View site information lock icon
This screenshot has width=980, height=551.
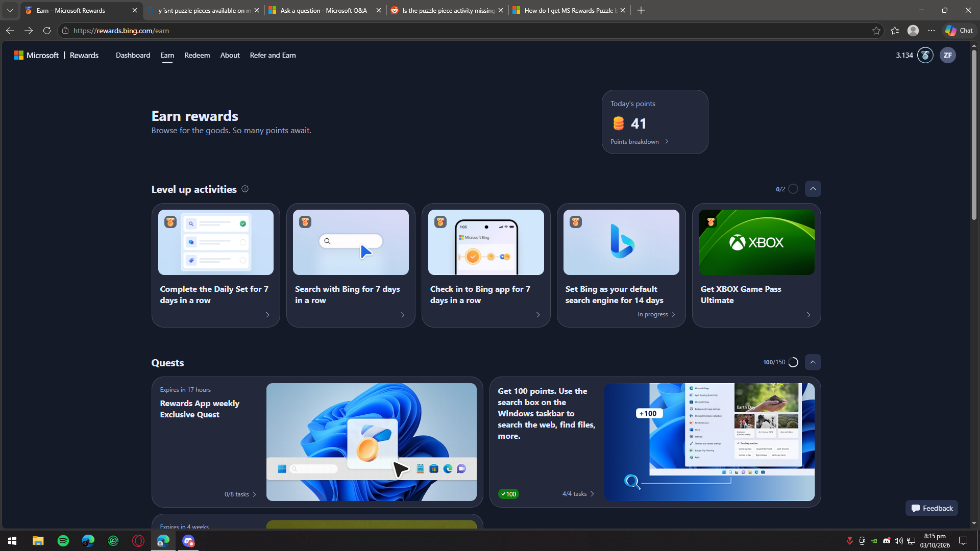[x=65, y=31]
